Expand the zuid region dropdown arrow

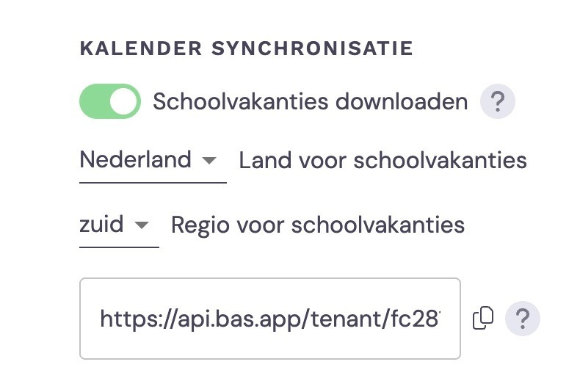pyautogui.click(x=142, y=225)
